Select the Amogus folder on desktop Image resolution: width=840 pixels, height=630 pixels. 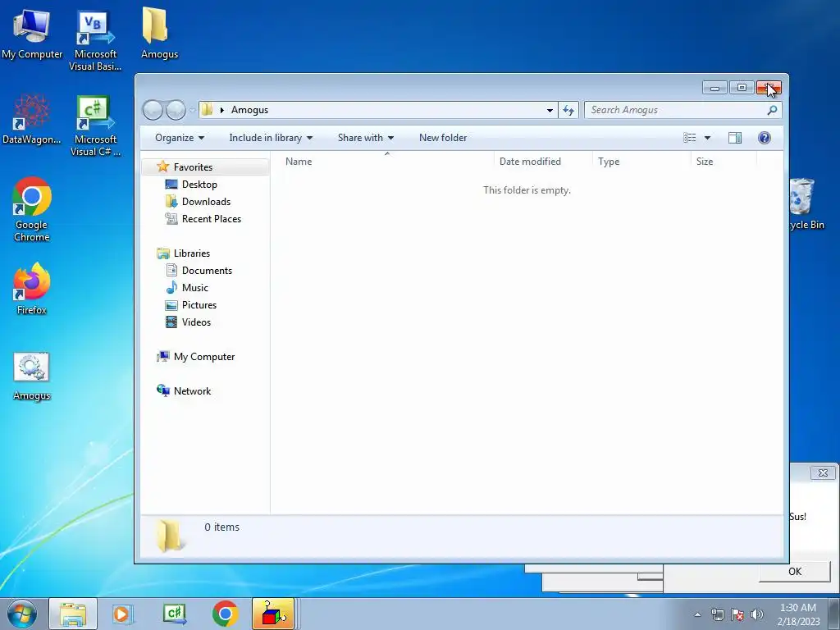tap(159, 34)
